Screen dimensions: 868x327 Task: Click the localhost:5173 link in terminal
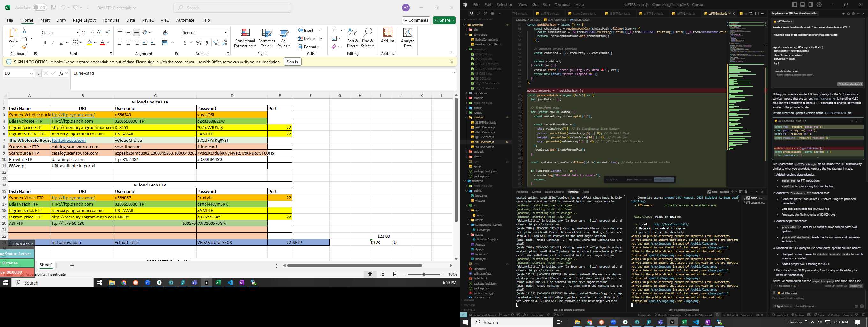point(671,224)
